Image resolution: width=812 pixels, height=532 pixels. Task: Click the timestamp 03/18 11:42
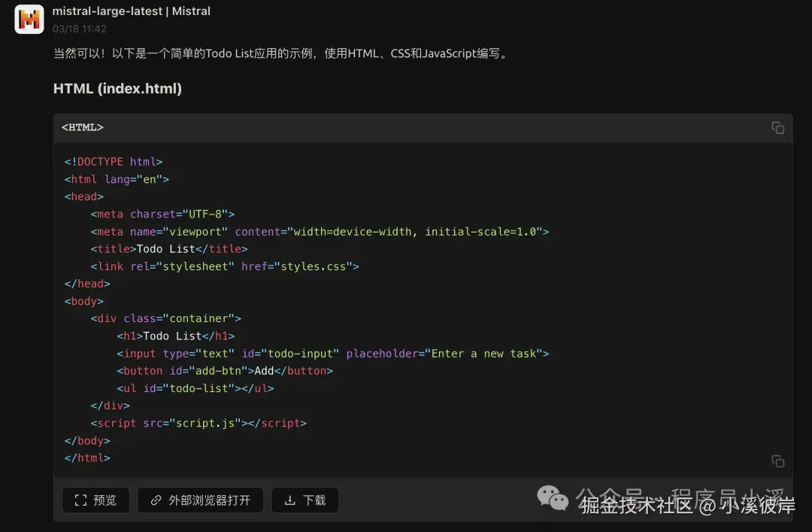80,29
